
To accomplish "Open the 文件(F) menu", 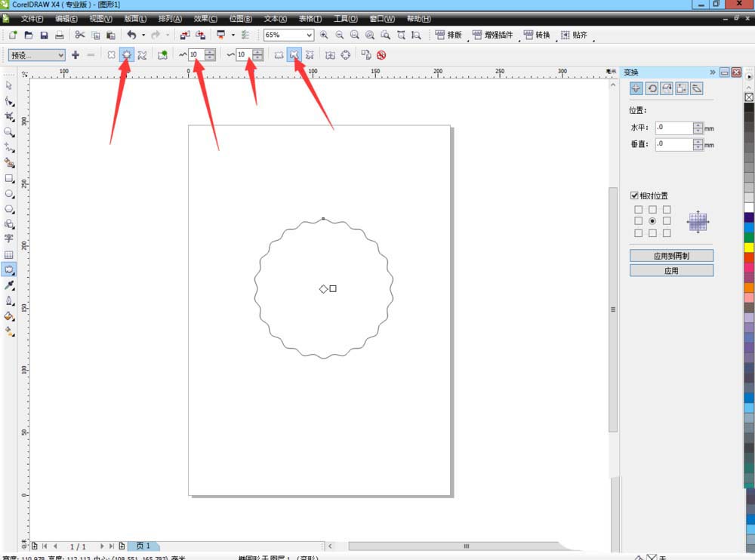I will 32,19.
